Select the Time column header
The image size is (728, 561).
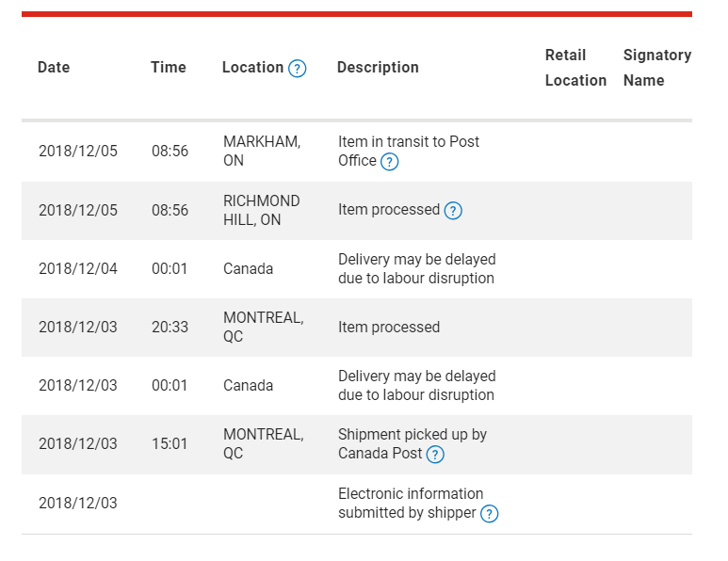click(x=168, y=67)
